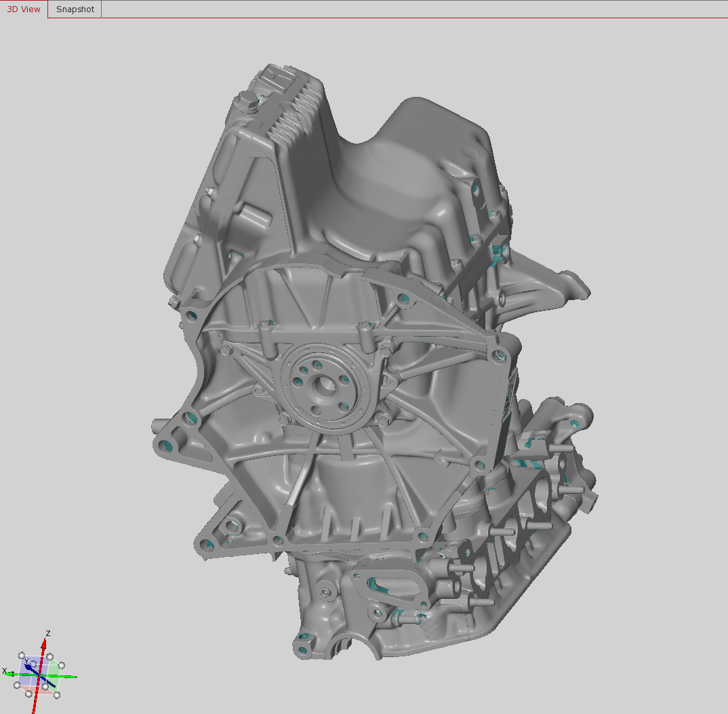This screenshot has width=728, height=714.
Task: Click the empty gray background right of the engine
Action: pyautogui.click(x=651, y=339)
